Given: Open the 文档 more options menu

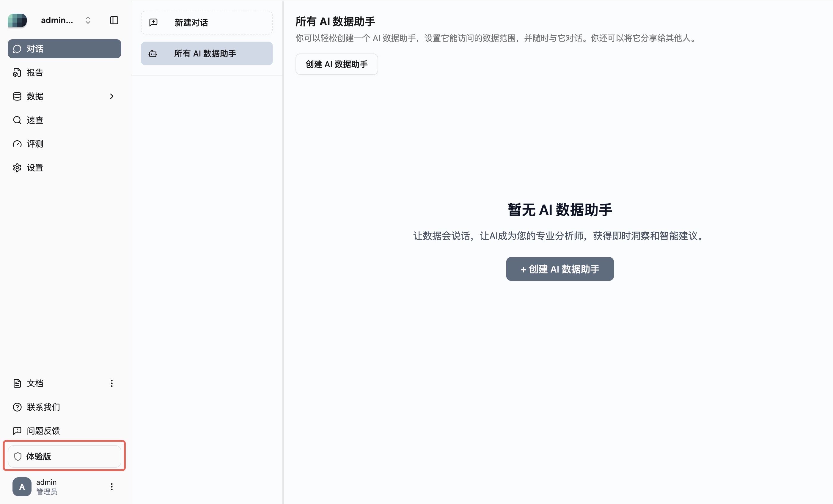Looking at the screenshot, I should (x=111, y=383).
